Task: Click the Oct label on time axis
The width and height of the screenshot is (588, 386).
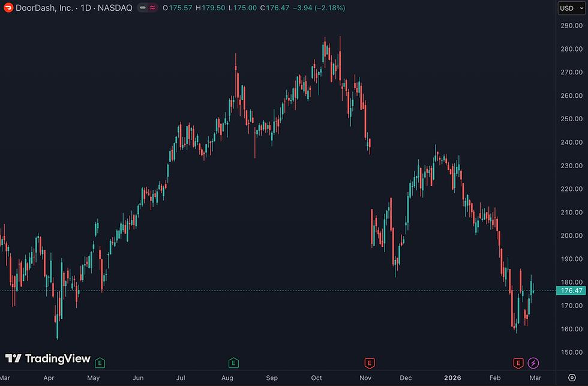Action: coord(316,378)
